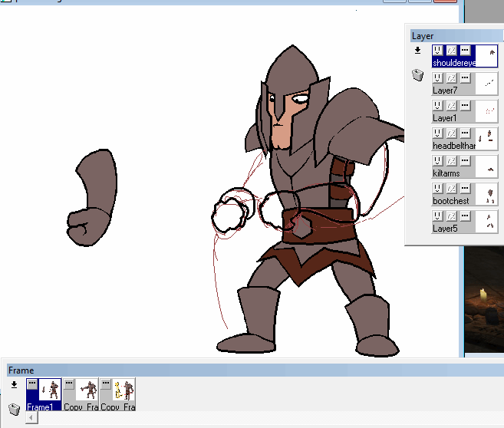Select the bootchest layer name
This screenshot has width=504, height=428.
(x=450, y=201)
